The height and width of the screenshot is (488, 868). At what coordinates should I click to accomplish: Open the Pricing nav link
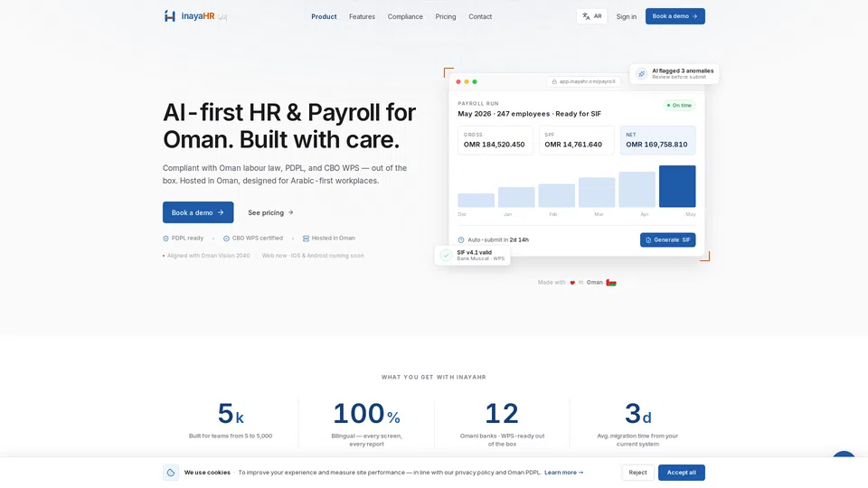tap(446, 16)
